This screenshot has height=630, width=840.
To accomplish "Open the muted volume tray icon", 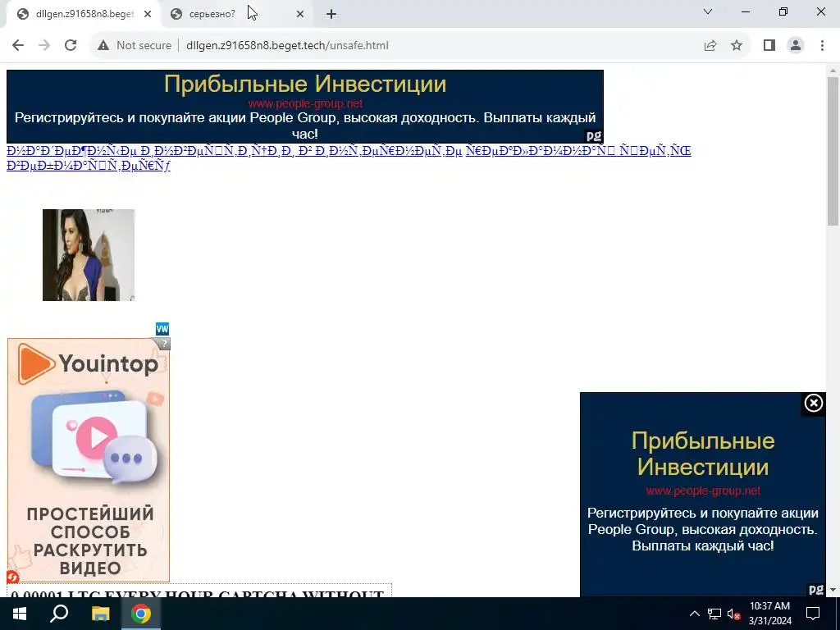I will [x=733, y=614].
